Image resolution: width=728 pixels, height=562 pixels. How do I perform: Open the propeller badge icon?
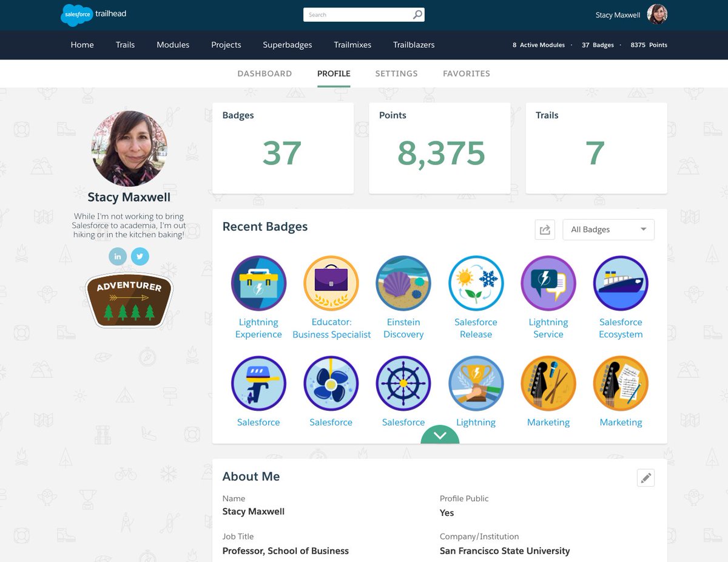click(x=331, y=384)
